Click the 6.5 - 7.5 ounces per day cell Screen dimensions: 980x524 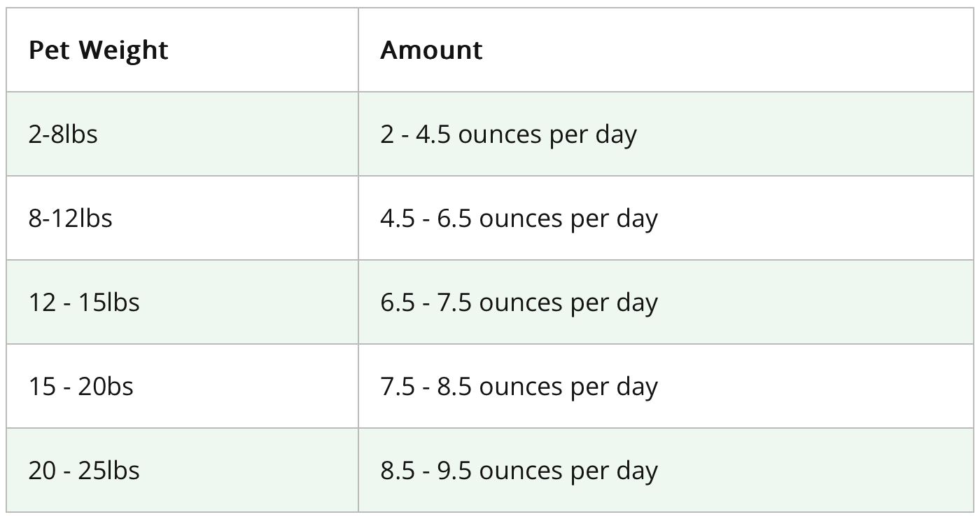click(519, 302)
